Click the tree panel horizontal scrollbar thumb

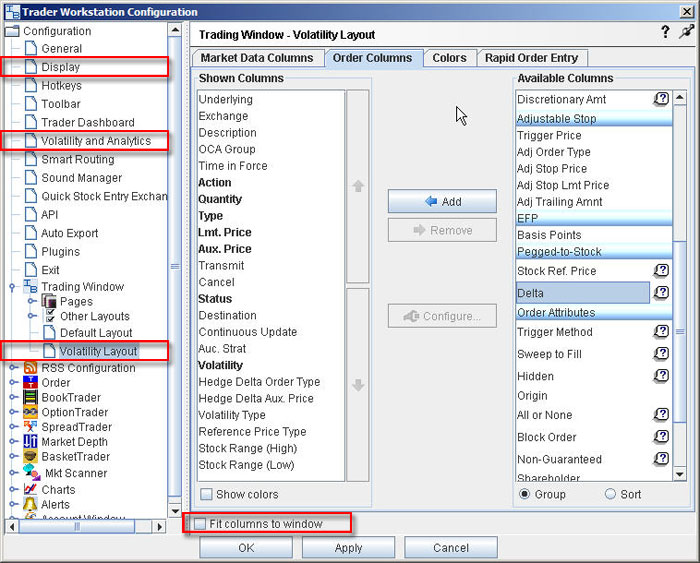77,526
